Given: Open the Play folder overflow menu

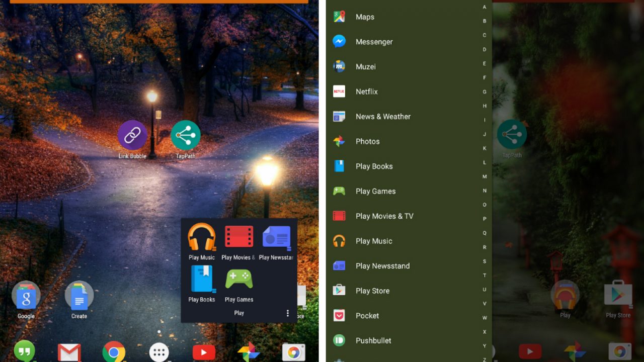Looking at the screenshot, I should pyautogui.click(x=288, y=313).
